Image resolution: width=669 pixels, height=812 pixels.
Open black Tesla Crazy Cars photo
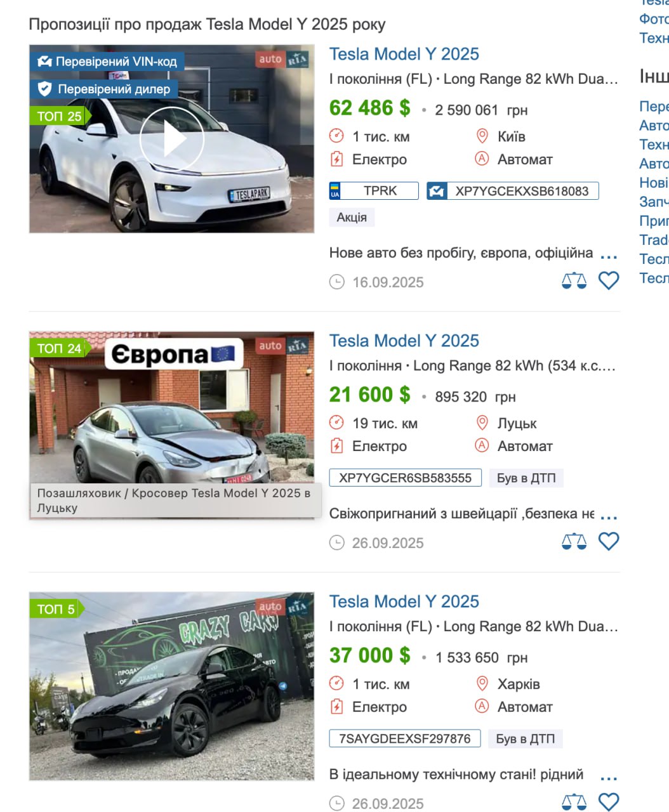click(x=171, y=686)
